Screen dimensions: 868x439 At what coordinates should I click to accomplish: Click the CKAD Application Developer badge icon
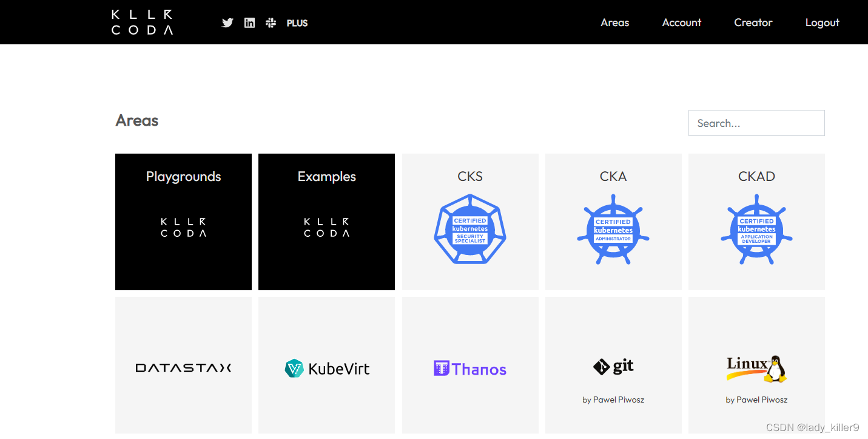click(756, 230)
